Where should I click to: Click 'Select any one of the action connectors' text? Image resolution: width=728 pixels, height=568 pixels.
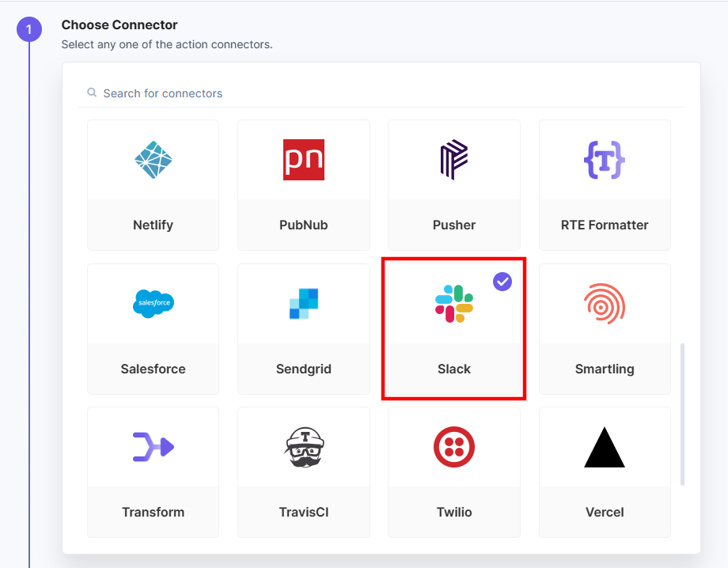(x=167, y=44)
